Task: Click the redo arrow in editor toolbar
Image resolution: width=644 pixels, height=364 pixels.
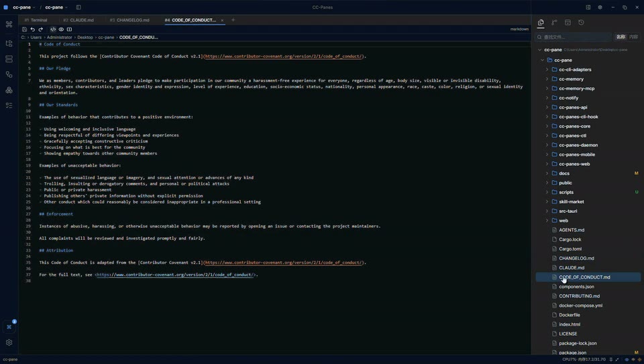Action: pos(41,29)
